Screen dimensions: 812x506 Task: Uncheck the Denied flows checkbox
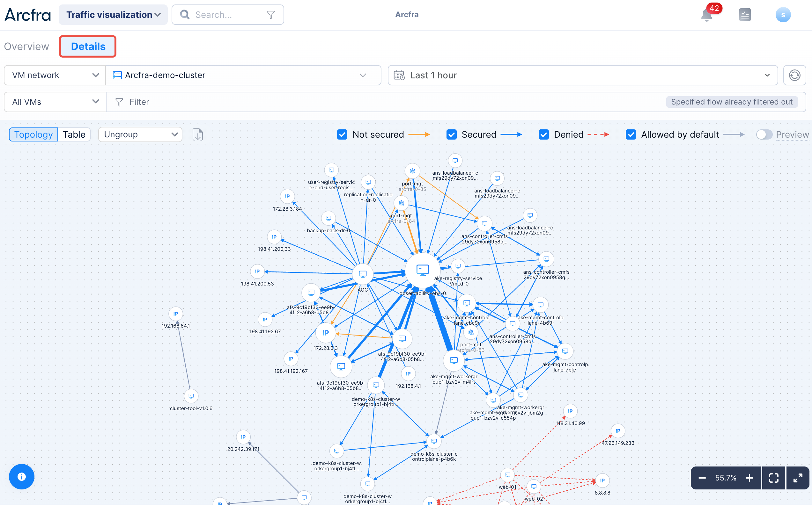point(543,134)
